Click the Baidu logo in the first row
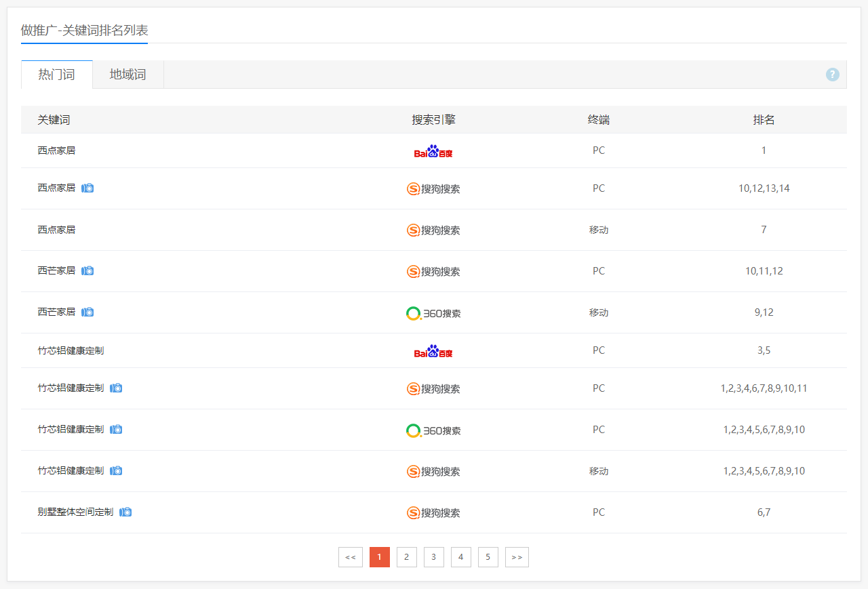 433,151
